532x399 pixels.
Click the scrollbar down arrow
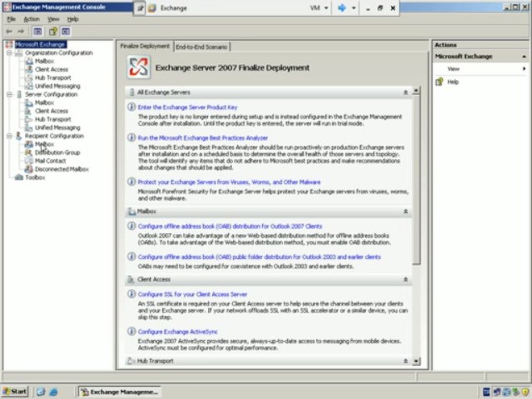point(416,361)
